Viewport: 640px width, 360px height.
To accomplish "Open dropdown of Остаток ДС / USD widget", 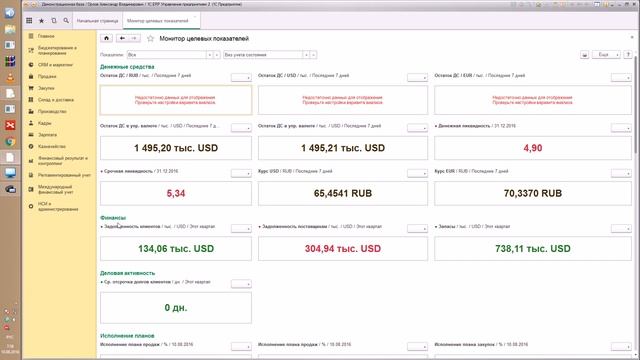I will click(417, 77).
